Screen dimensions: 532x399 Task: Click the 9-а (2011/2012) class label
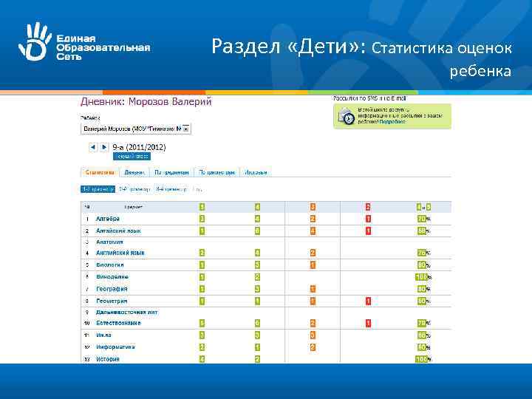coord(139,147)
